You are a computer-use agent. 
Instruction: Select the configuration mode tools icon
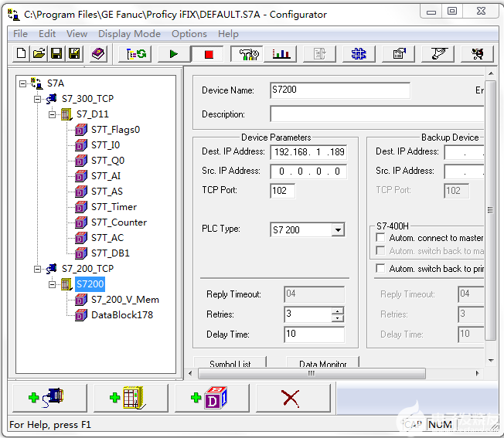click(247, 53)
